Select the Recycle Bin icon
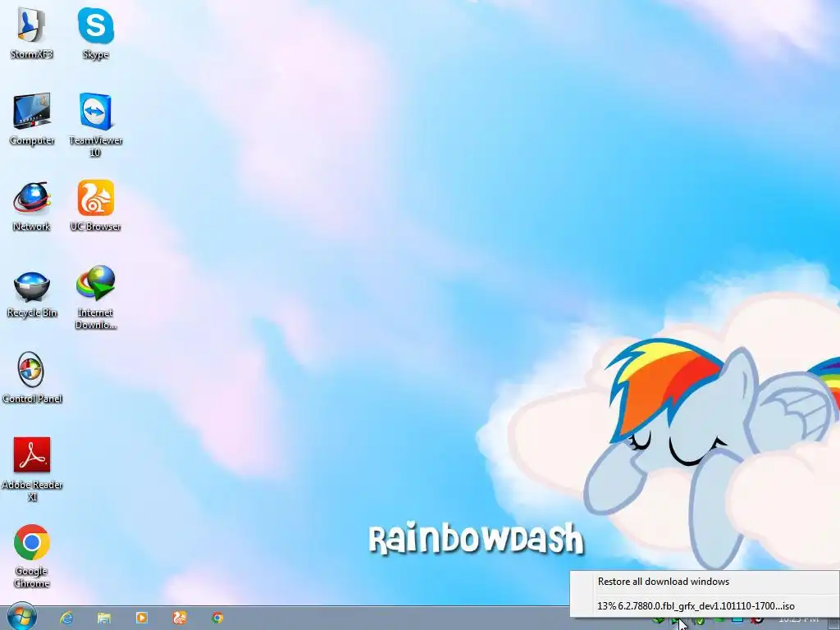 pos(32,293)
